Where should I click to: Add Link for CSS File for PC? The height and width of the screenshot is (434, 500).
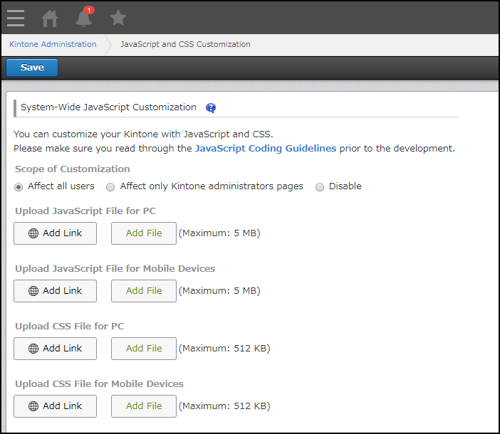tap(55, 349)
